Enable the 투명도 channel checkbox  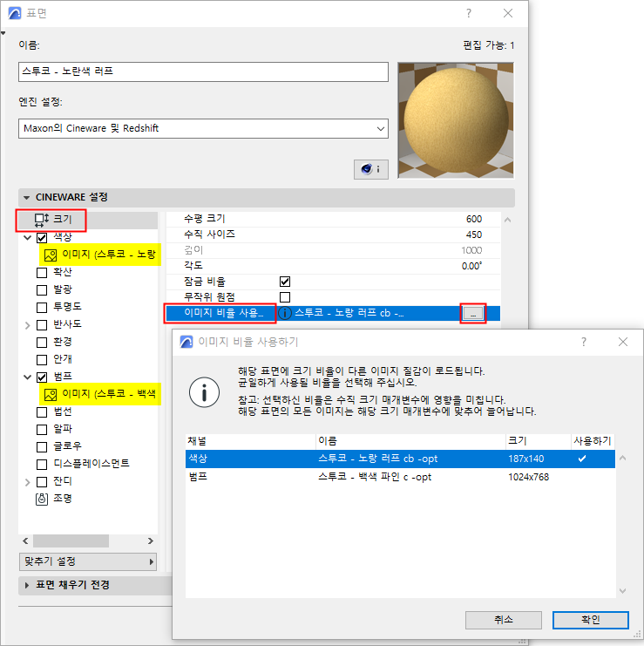(x=42, y=308)
